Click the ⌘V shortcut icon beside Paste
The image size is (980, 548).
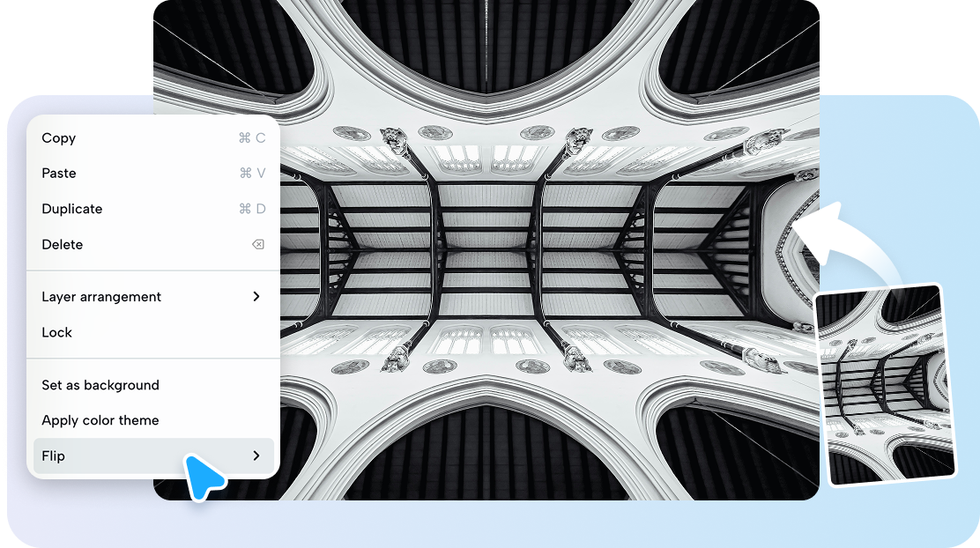tap(253, 173)
